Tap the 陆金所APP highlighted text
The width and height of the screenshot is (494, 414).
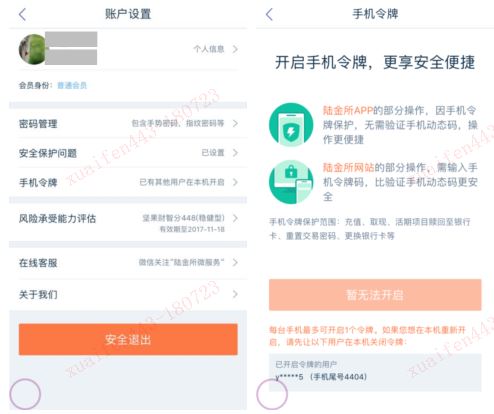(348, 110)
